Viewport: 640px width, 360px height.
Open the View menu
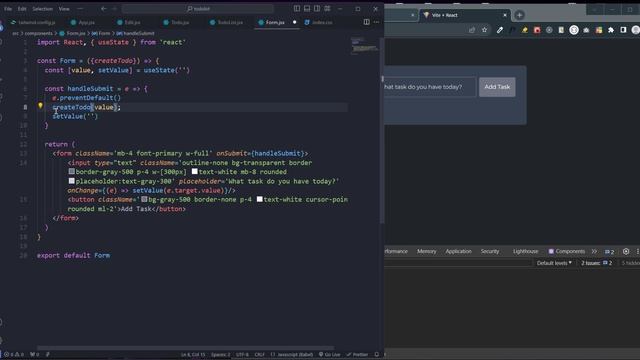click(64, 9)
